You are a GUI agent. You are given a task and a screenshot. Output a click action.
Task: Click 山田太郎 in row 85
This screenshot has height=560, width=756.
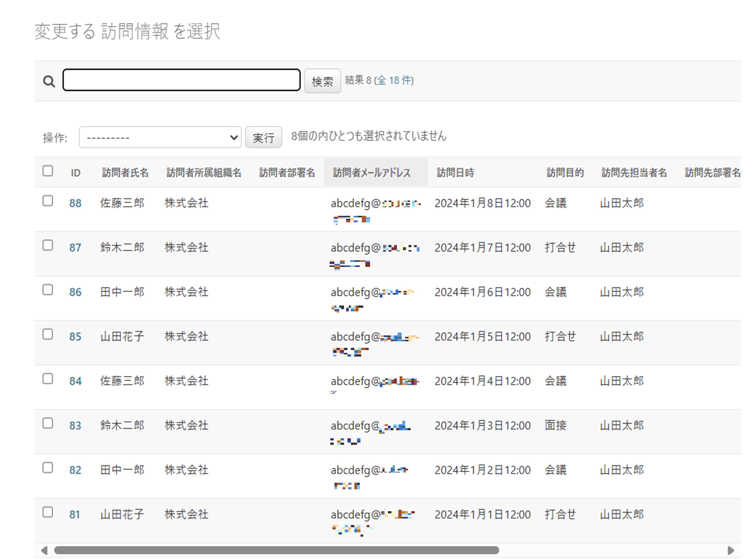tap(622, 336)
